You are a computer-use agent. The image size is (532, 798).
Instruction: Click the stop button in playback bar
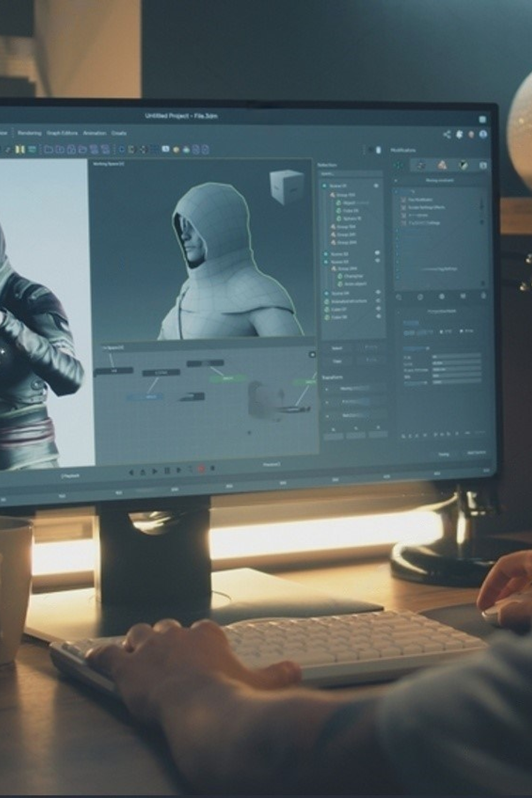pyautogui.click(x=213, y=469)
